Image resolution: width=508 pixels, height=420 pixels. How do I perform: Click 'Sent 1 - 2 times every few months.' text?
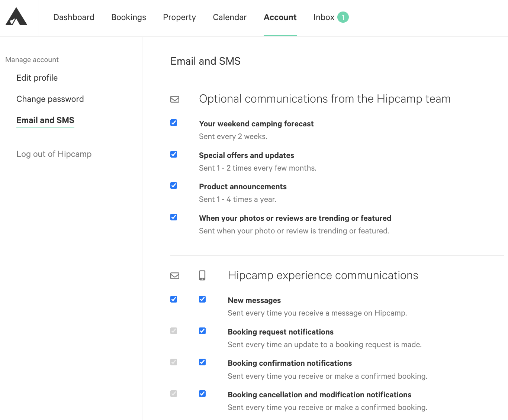258,168
